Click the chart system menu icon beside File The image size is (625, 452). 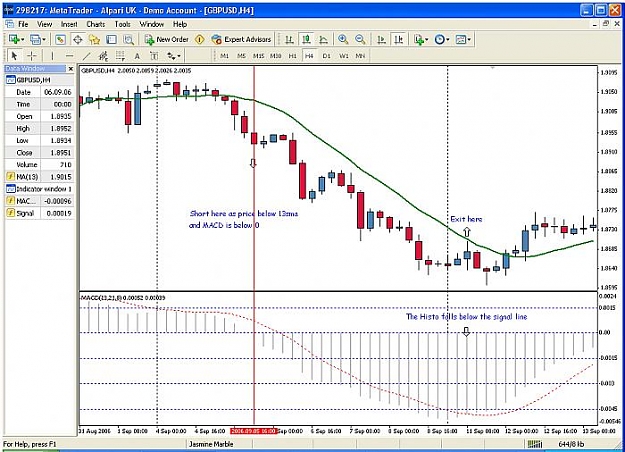(x=9, y=24)
